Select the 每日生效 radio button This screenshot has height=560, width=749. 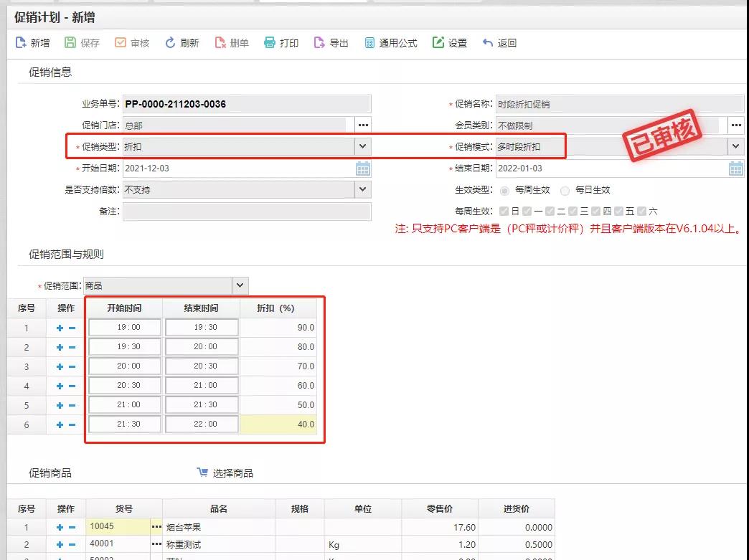click(565, 191)
